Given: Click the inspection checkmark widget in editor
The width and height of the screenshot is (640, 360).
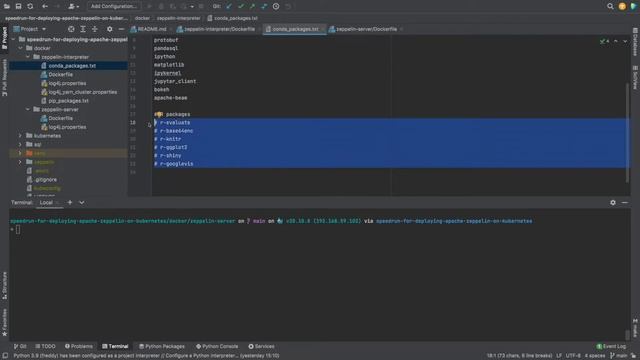Looking at the screenshot, I should pos(604,41).
